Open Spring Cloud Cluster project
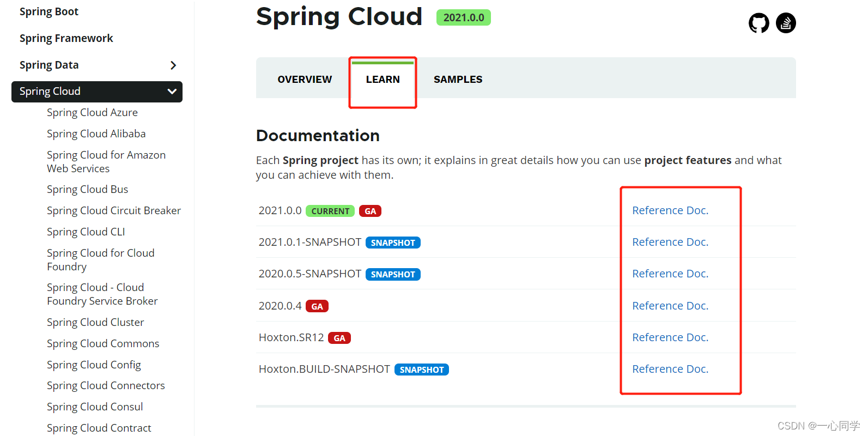 tap(95, 322)
